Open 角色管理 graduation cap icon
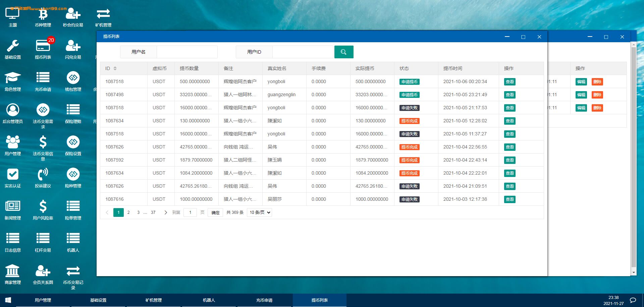The image size is (644, 307). [x=13, y=81]
